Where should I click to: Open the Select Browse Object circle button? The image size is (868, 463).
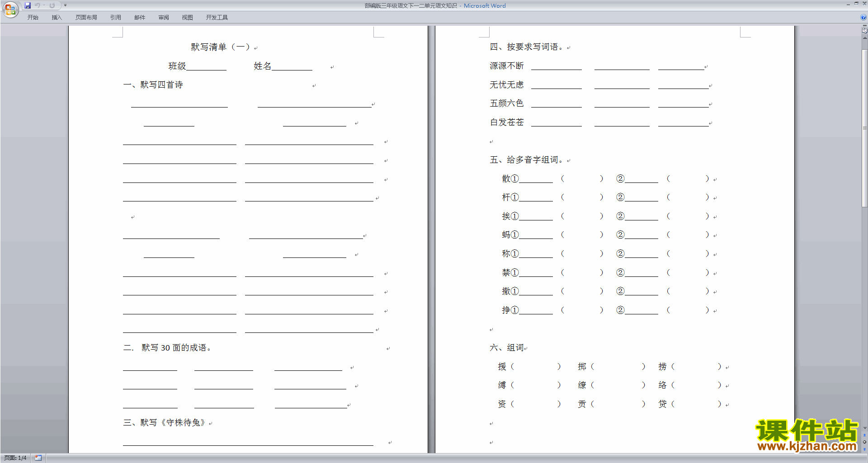(864, 442)
